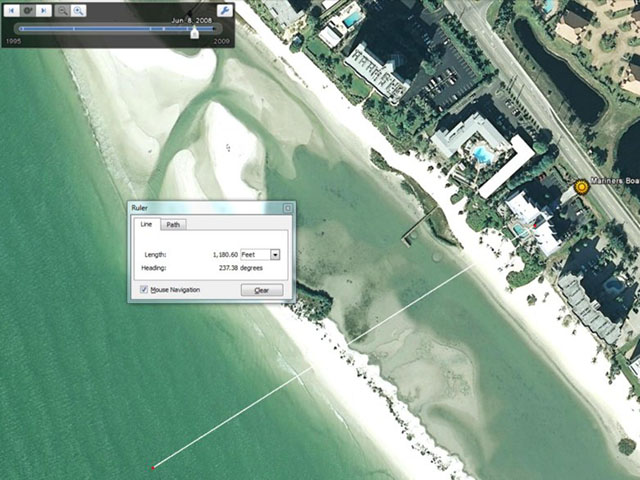Viewport: 640px width, 480px height.
Task: Open time slider options wrench
Action: tap(224, 10)
